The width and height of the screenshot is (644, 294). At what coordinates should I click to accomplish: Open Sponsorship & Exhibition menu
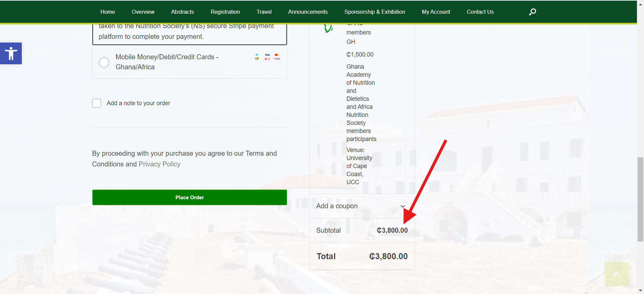[x=375, y=12]
